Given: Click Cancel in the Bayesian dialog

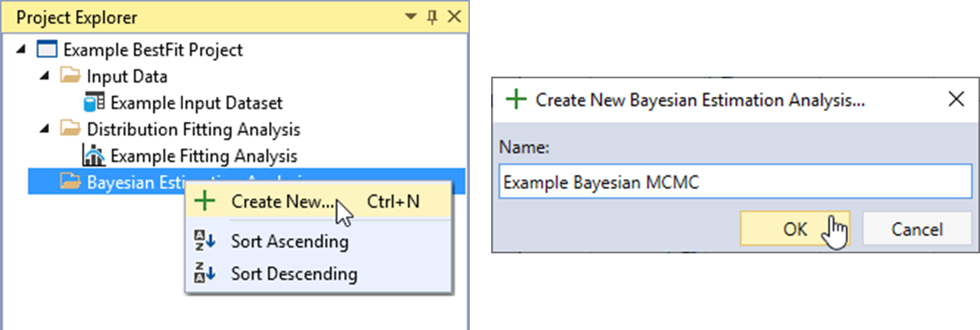Looking at the screenshot, I should click(917, 228).
